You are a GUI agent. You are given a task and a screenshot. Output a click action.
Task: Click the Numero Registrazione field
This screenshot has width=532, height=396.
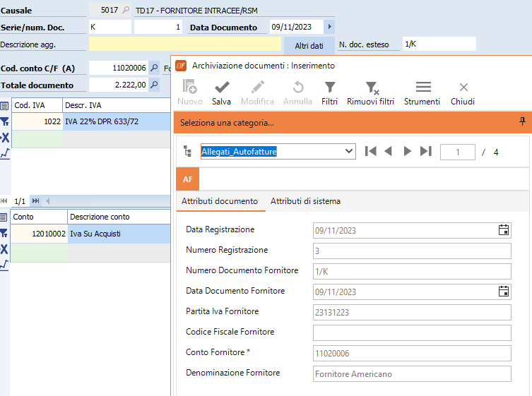pyautogui.click(x=412, y=251)
